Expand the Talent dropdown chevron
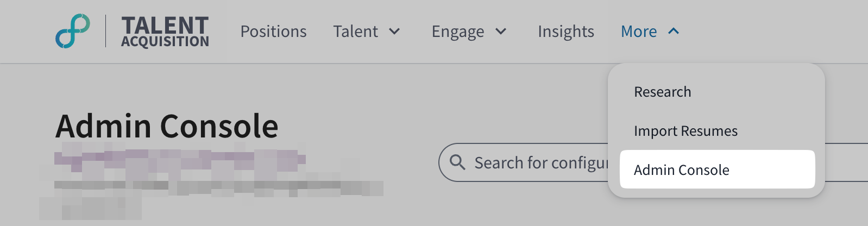 point(395,32)
